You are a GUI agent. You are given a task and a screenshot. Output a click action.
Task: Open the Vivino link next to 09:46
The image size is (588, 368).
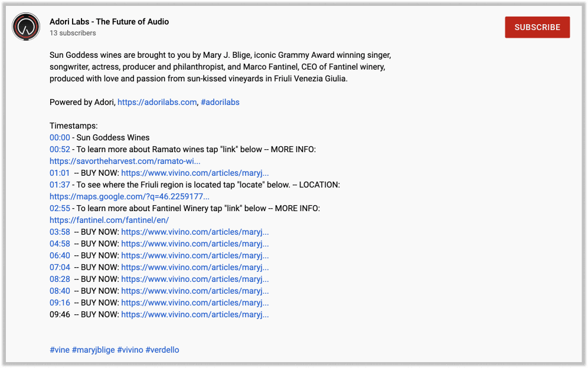tap(195, 315)
